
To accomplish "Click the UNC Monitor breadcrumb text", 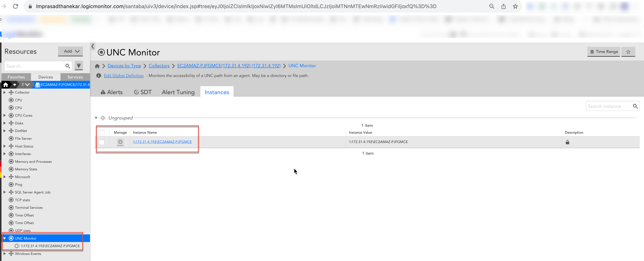I will click(x=302, y=66).
